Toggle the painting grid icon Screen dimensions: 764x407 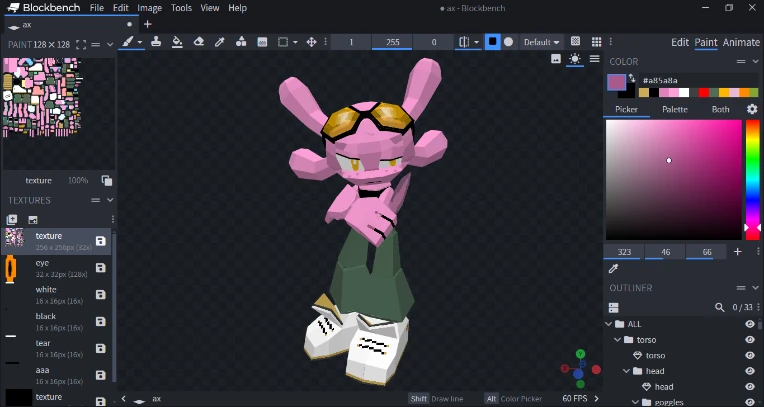point(596,41)
